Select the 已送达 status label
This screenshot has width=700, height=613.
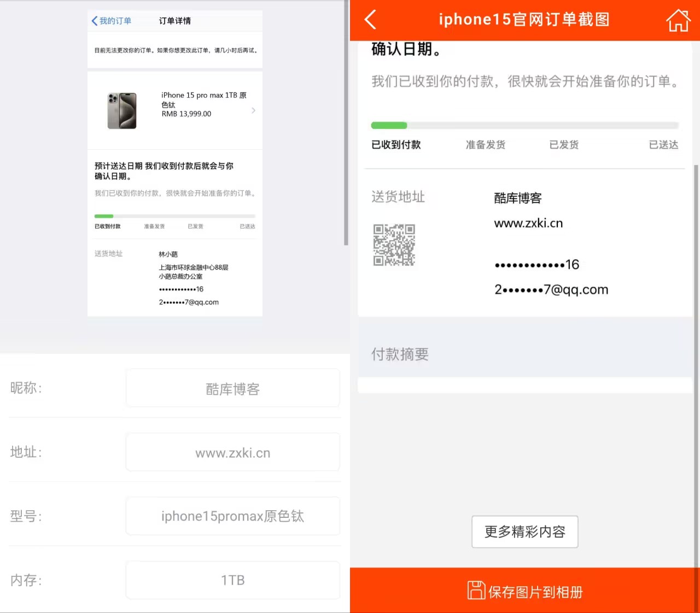click(x=663, y=144)
